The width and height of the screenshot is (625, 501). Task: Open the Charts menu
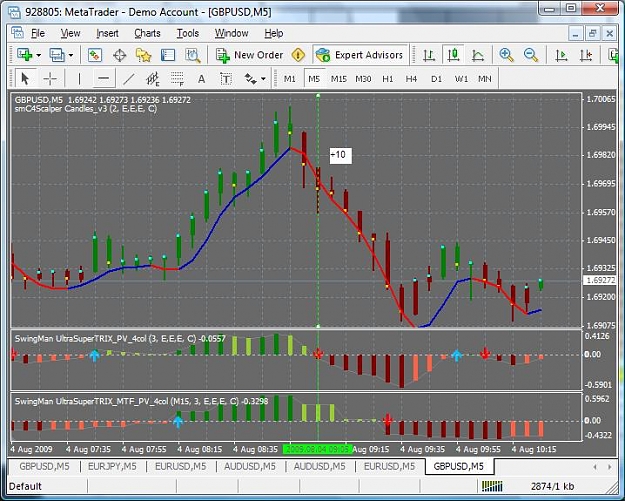coord(147,33)
